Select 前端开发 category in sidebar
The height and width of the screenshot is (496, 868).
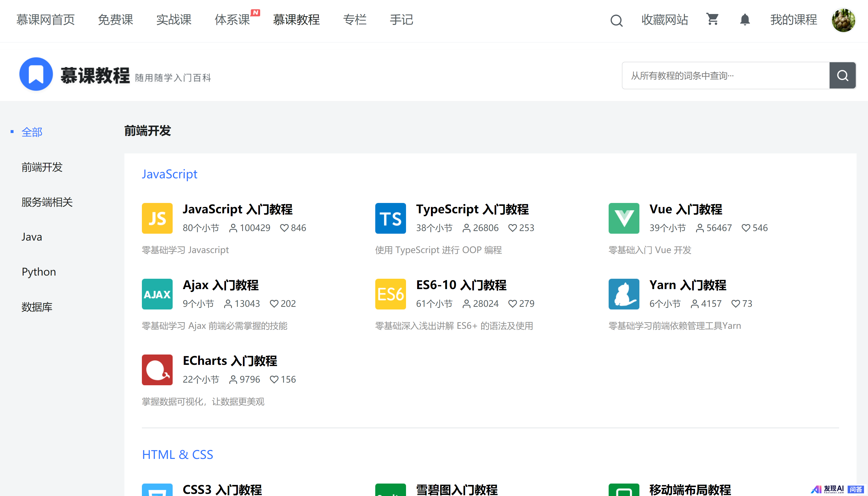(x=42, y=167)
